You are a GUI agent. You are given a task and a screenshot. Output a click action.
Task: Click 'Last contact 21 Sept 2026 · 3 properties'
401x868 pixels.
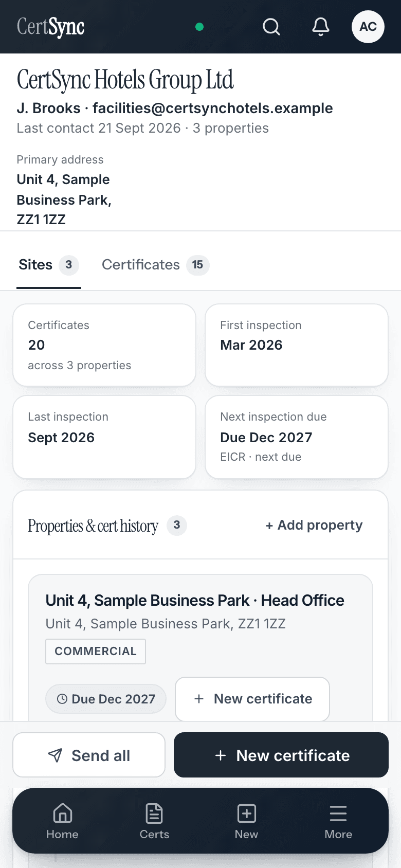(143, 128)
